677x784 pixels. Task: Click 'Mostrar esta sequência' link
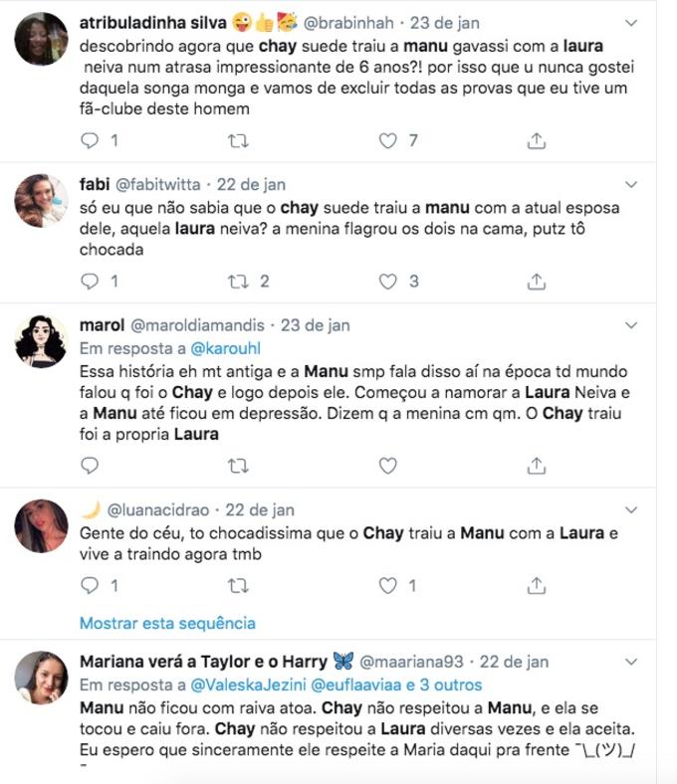pyautogui.click(x=167, y=624)
